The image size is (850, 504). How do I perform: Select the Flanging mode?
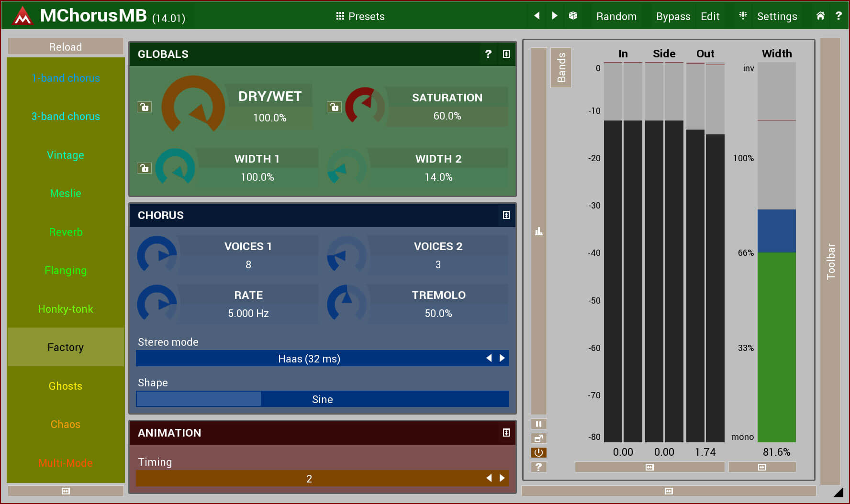point(66,270)
